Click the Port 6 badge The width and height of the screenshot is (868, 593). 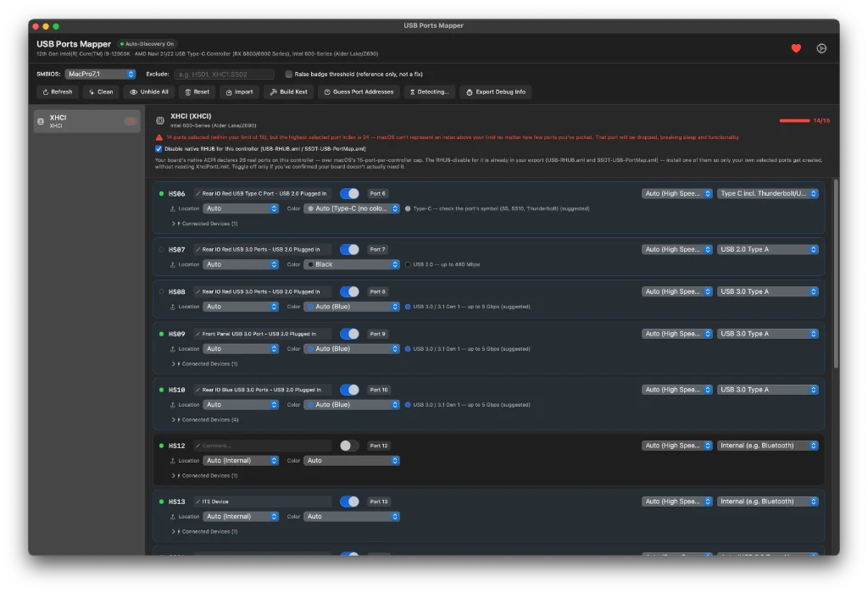point(377,194)
